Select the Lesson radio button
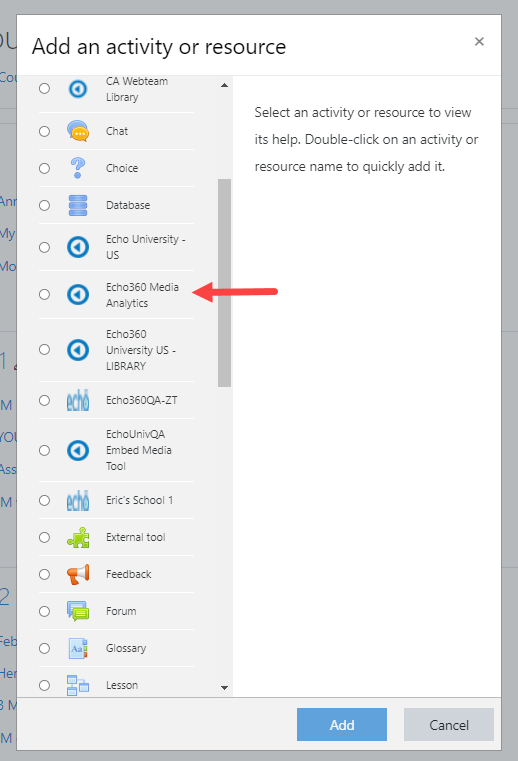This screenshot has width=518, height=761. point(44,685)
